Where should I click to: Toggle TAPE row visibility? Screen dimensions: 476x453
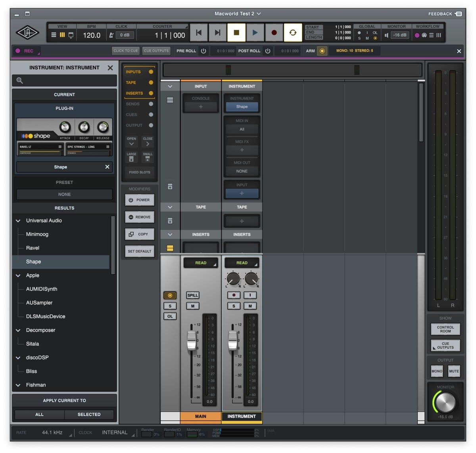(x=151, y=82)
